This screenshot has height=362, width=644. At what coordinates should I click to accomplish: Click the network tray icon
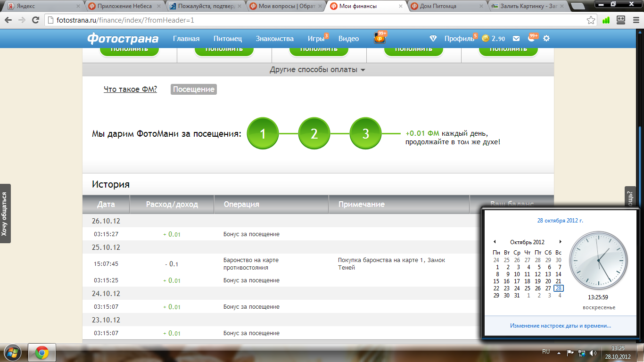tap(582, 353)
